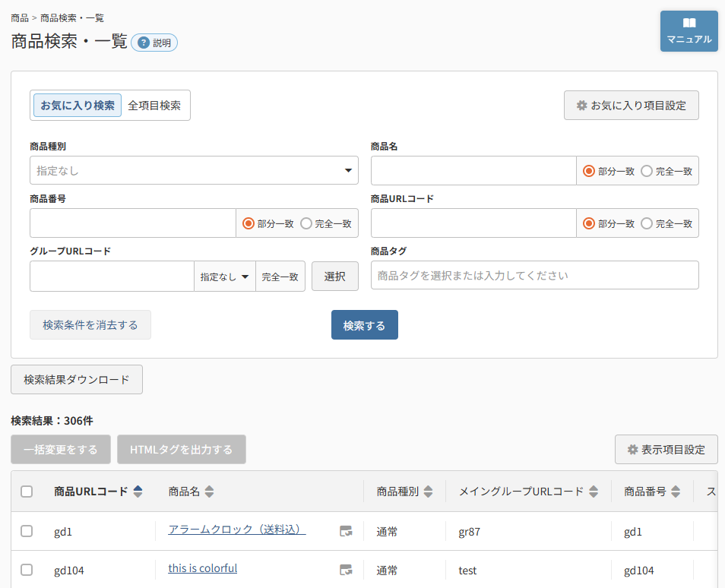The image size is (725, 588).
Task: Click HTMLタグを出力する button
Action: point(181,449)
